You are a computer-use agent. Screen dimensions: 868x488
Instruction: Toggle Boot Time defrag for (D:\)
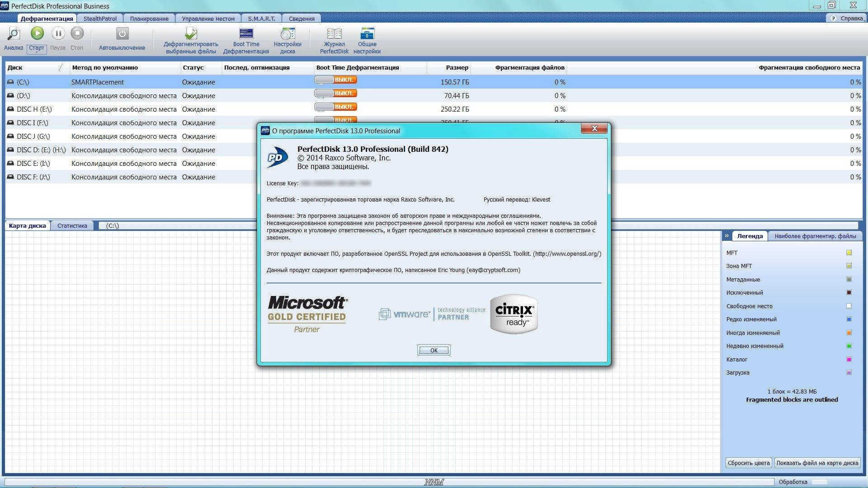pos(336,94)
